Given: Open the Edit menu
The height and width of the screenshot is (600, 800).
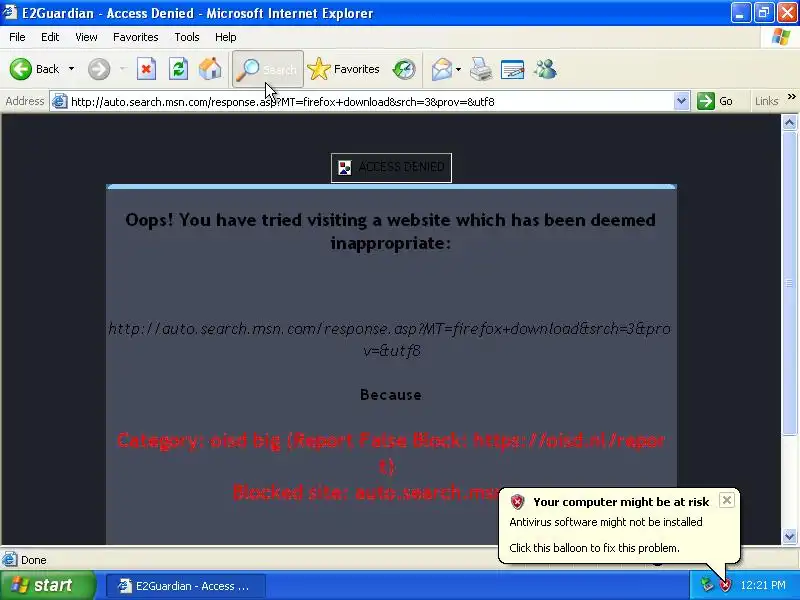Looking at the screenshot, I should (50, 37).
